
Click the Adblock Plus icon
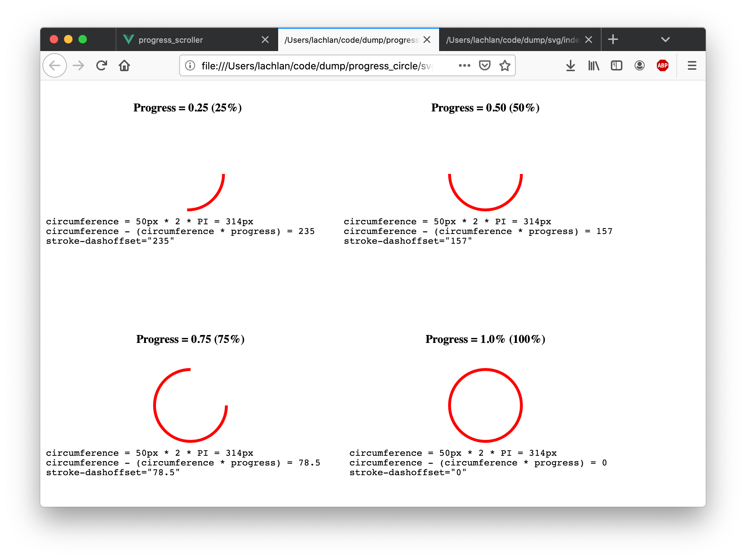tap(662, 65)
